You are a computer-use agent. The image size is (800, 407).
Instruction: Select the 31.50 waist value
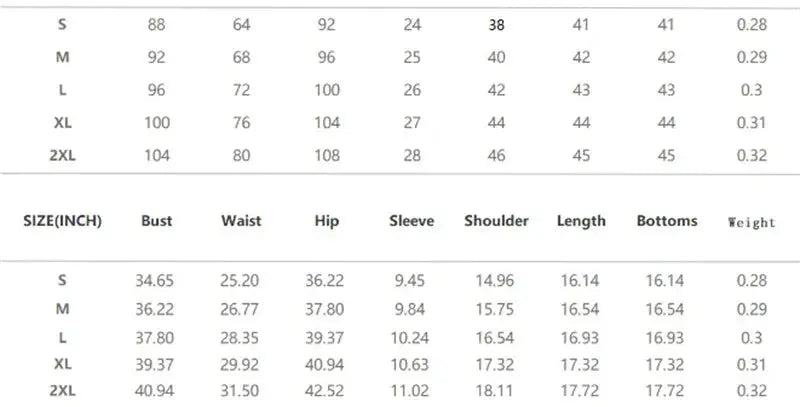[x=240, y=391]
